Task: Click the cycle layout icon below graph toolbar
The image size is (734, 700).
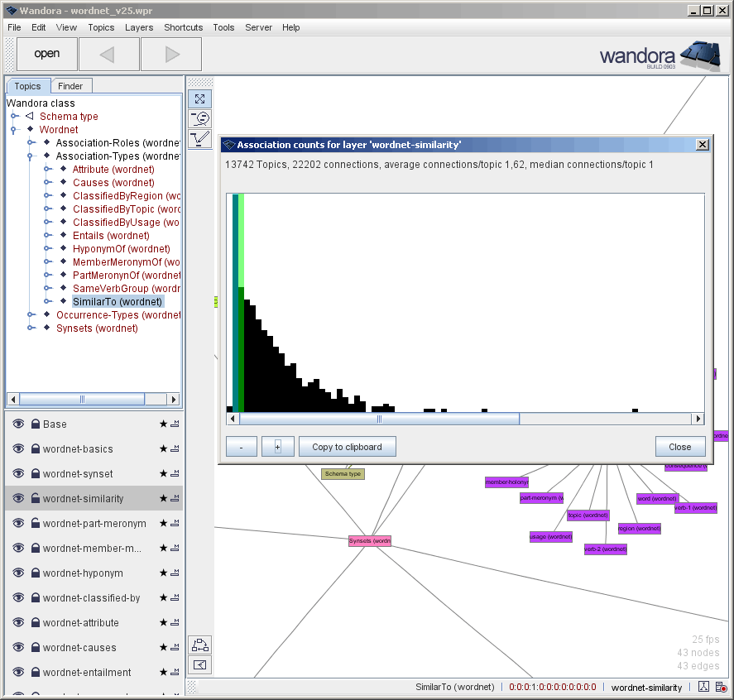Action: (199, 645)
